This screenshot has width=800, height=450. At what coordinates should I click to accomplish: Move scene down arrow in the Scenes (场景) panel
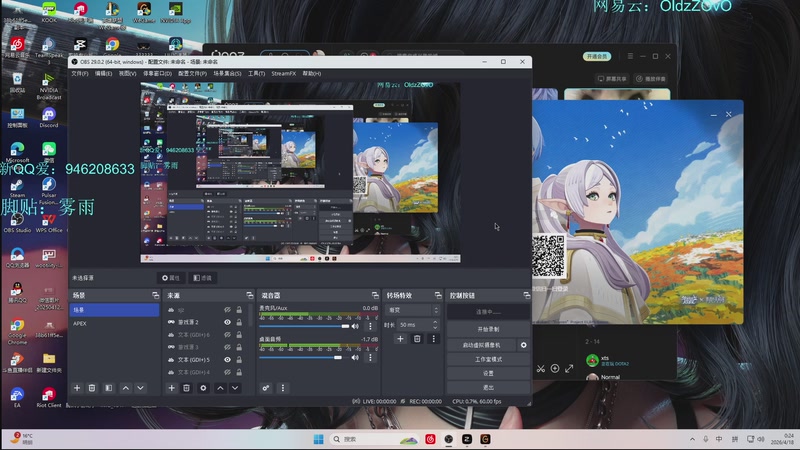pos(140,388)
